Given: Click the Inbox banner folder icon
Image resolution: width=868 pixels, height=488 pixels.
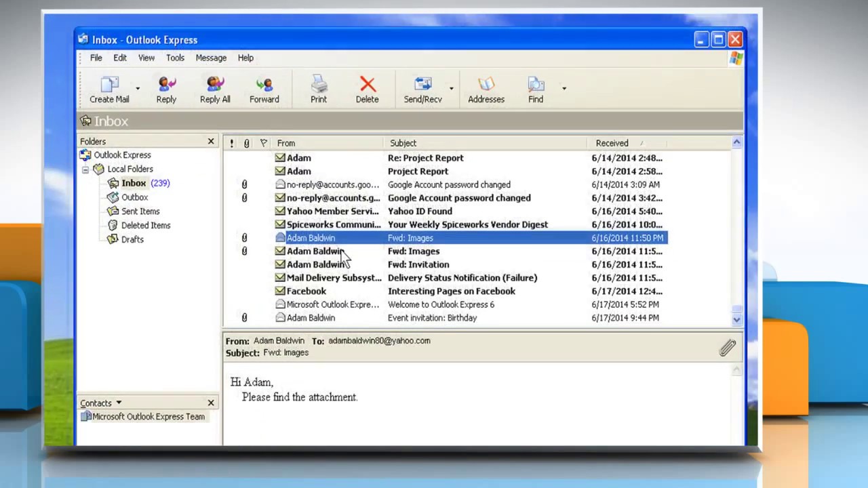Looking at the screenshot, I should 85,121.
